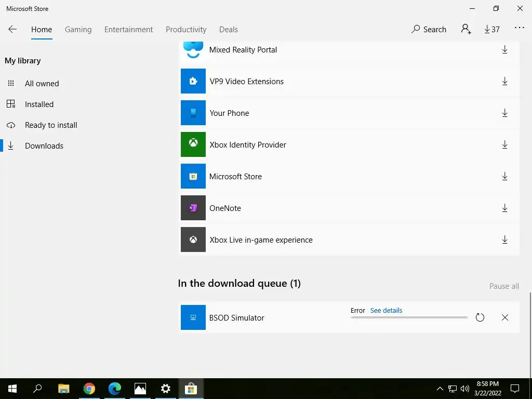Switch to the Gaming tab
The height and width of the screenshot is (399, 532).
(x=78, y=30)
